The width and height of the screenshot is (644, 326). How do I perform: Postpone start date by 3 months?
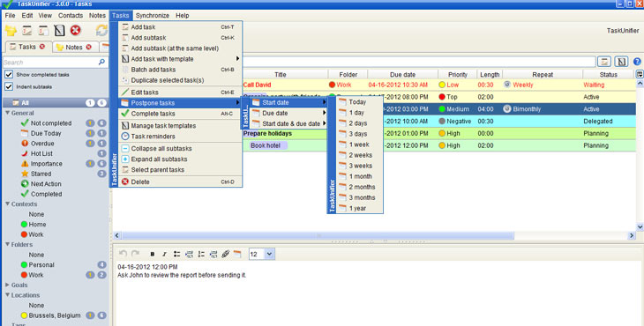(359, 197)
